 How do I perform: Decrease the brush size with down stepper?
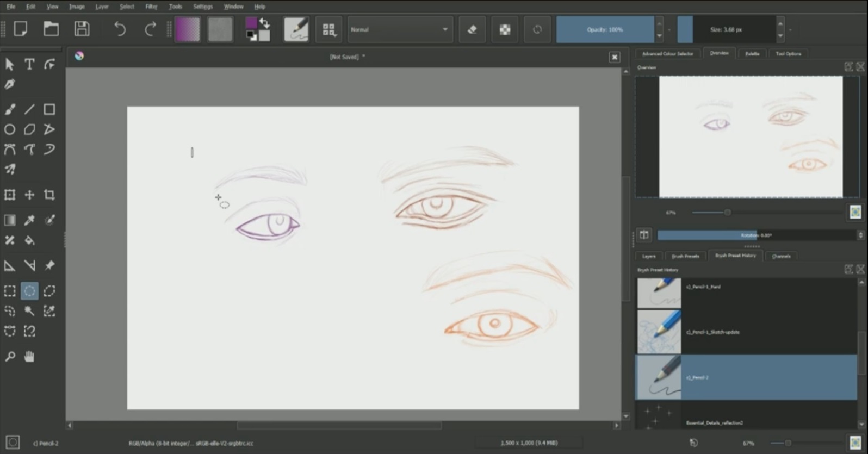[780, 36]
